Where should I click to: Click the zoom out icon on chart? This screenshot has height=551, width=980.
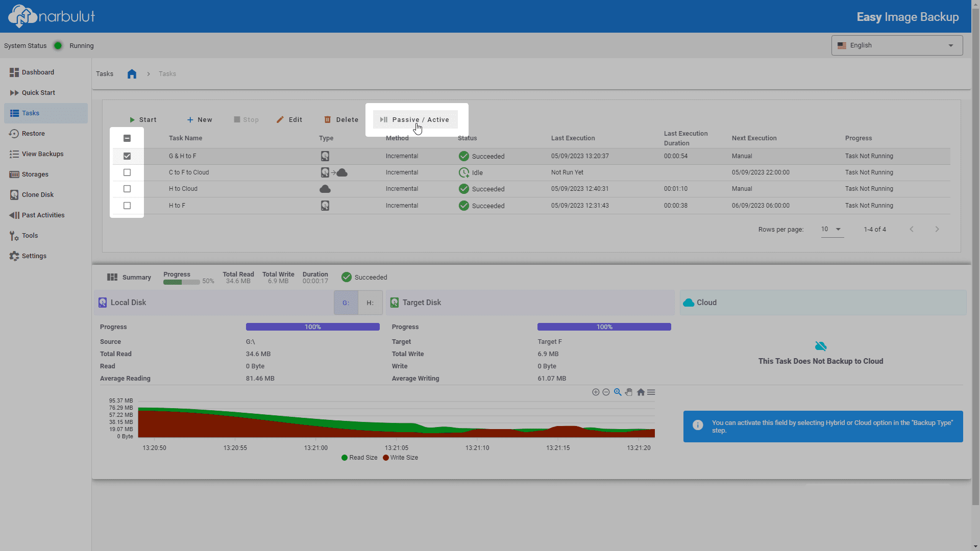(x=606, y=392)
